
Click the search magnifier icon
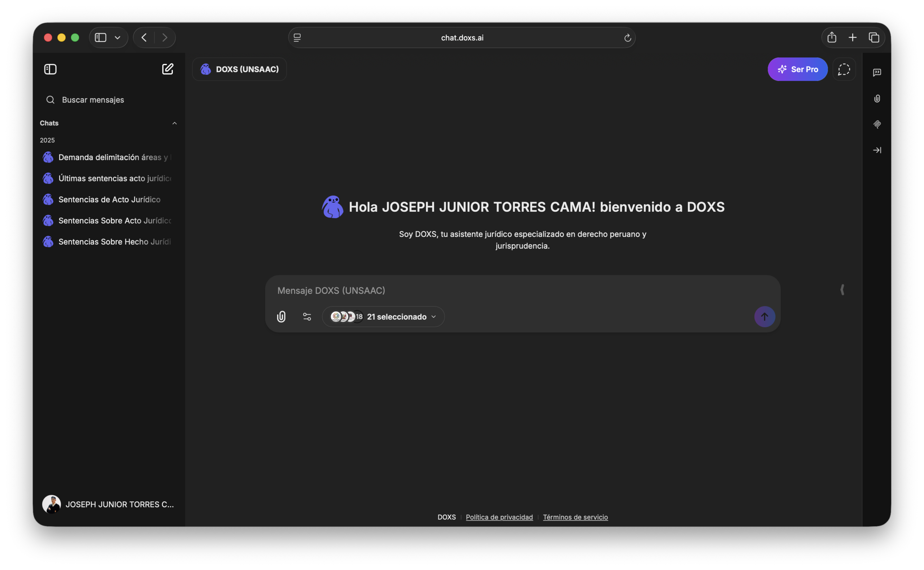coord(50,100)
